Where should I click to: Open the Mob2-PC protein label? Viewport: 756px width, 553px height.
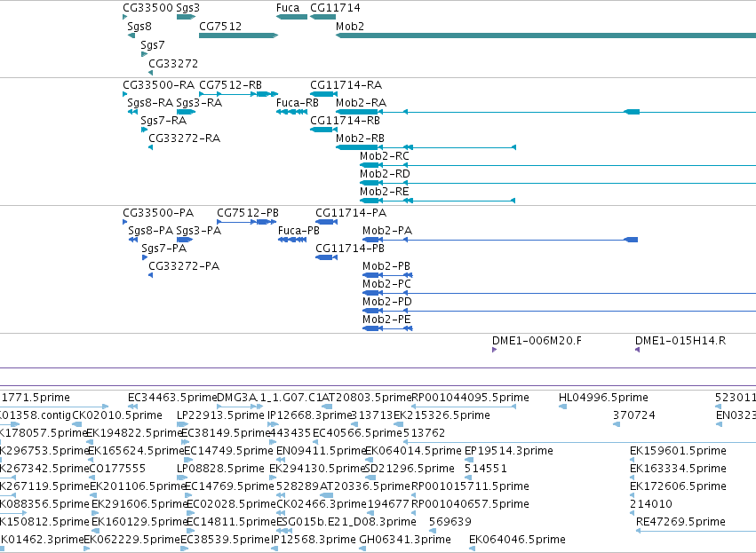coord(386,285)
